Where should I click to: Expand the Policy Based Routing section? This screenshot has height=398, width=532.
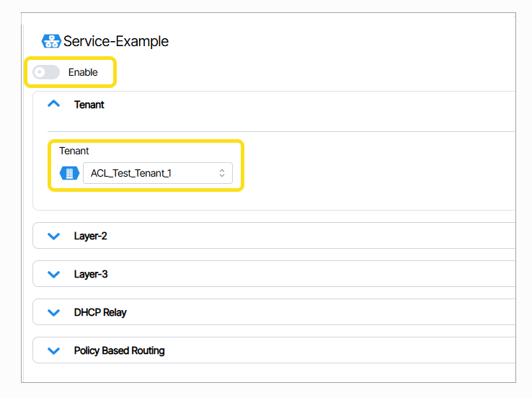(119, 350)
